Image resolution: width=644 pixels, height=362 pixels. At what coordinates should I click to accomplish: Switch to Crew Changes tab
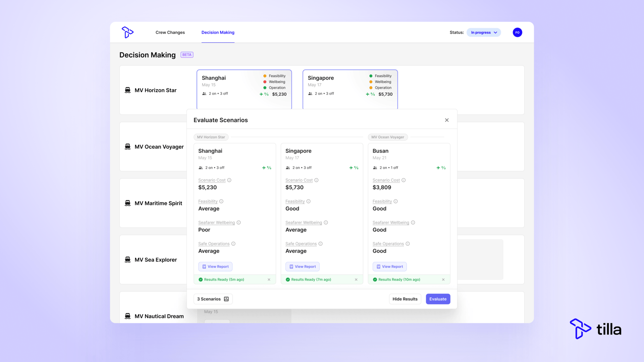(170, 33)
